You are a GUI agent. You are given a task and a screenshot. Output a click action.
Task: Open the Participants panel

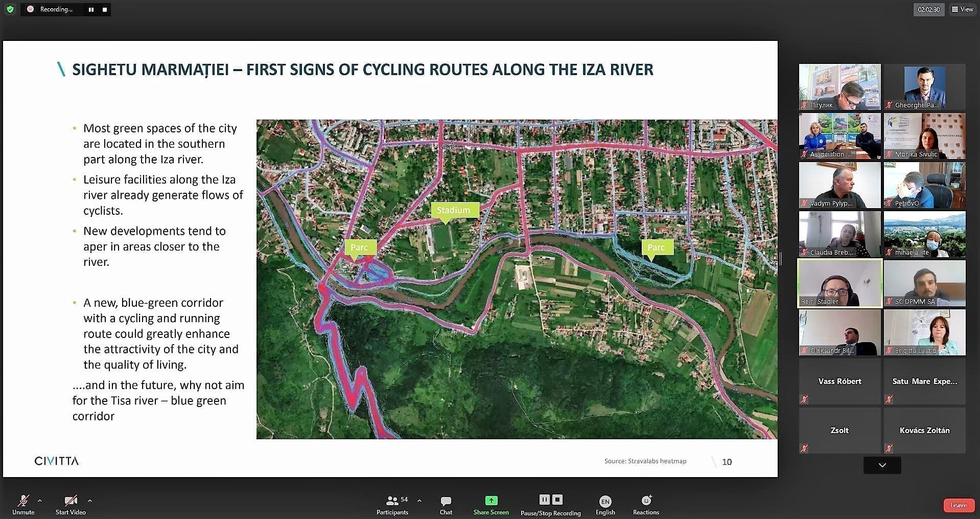point(392,505)
